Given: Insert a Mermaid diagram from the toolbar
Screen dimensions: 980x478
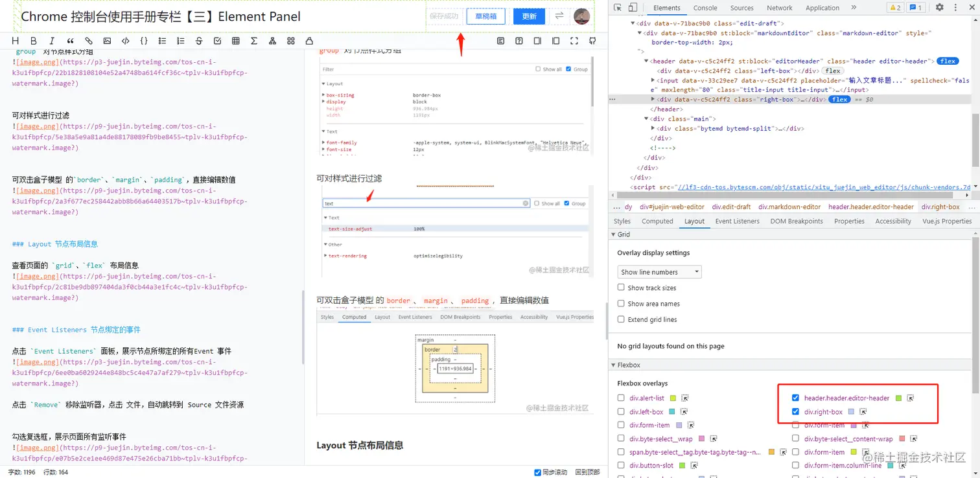Looking at the screenshot, I should click(272, 41).
